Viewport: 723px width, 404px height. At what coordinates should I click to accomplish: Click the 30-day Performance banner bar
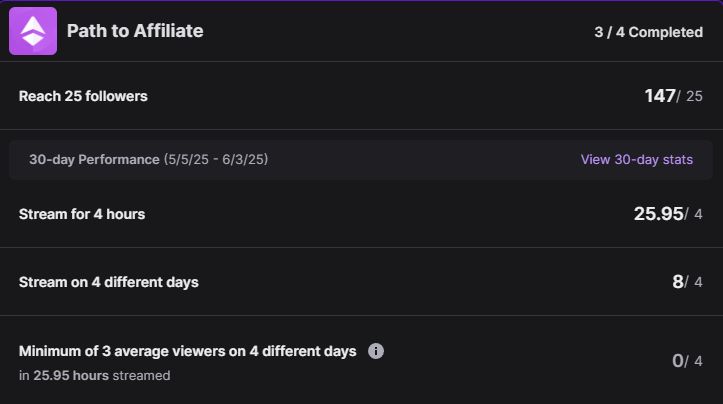pyautogui.click(x=362, y=160)
